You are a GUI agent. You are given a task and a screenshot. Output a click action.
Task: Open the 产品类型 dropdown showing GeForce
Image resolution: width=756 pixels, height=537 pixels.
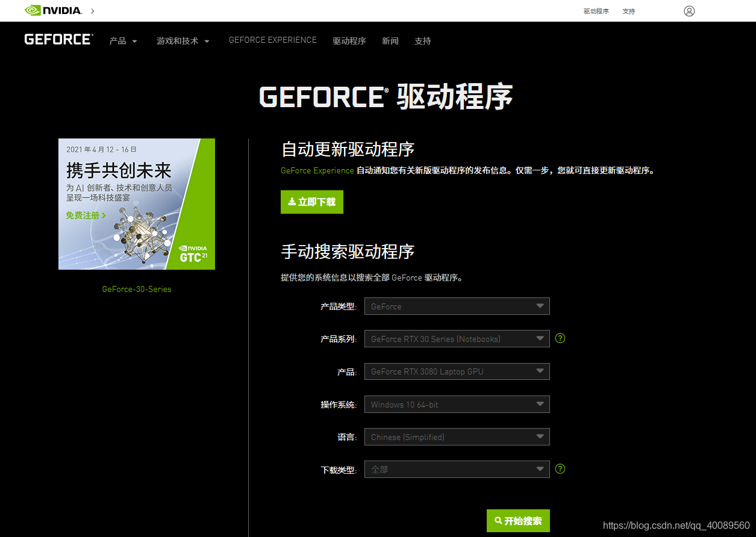(x=457, y=306)
